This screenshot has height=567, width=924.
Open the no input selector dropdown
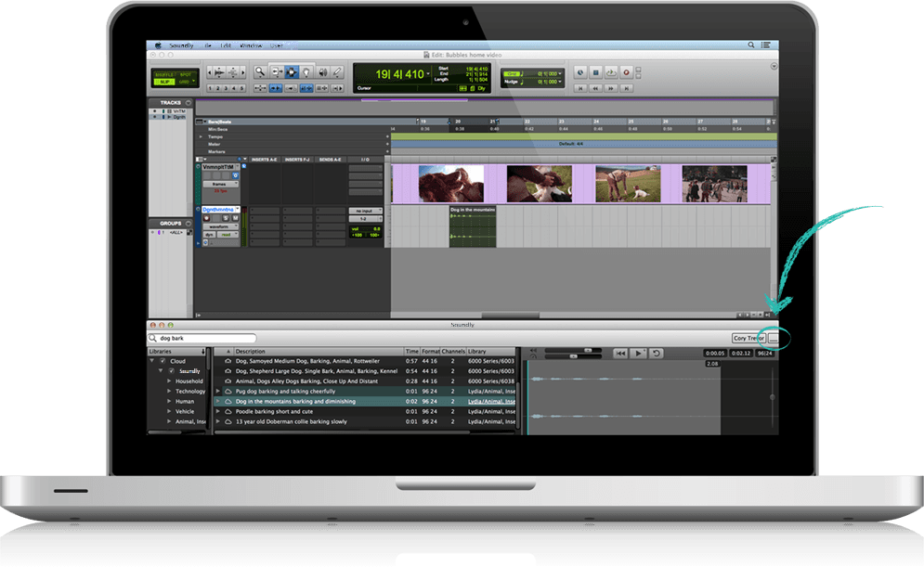(365, 211)
